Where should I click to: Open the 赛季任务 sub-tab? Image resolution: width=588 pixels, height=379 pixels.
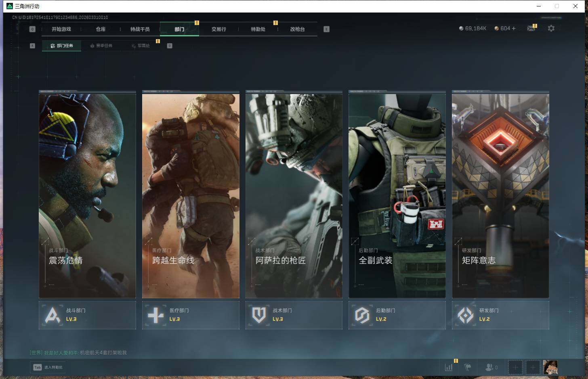pos(101,46)
